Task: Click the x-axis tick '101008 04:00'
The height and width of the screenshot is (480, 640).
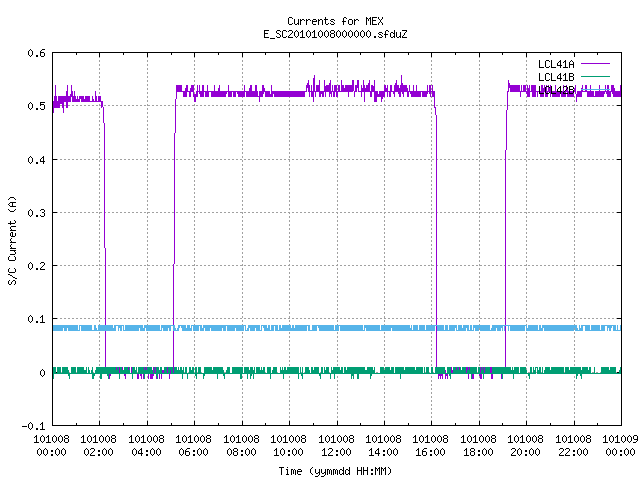Action: point(146,446)
